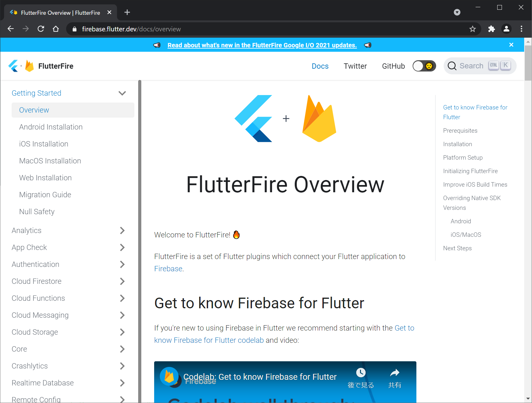Bookmark this page with the star icon
532x403 pixels.
coord(472,29)
